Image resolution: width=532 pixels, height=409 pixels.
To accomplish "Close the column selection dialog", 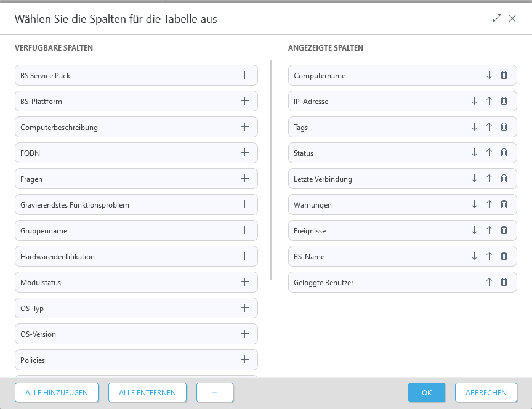I will [512, 18].
